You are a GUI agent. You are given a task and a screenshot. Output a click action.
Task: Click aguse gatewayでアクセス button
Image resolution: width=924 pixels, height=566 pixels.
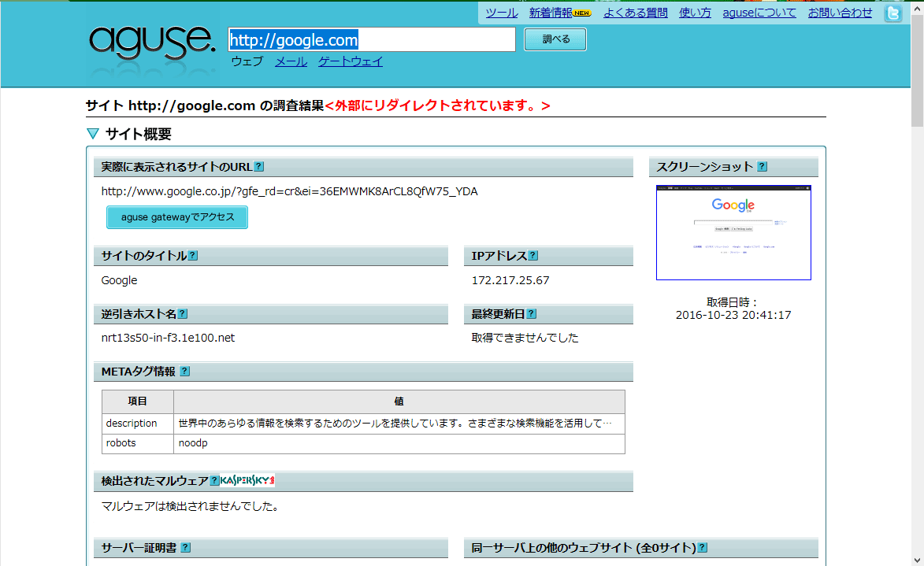(x=177, y=217)
